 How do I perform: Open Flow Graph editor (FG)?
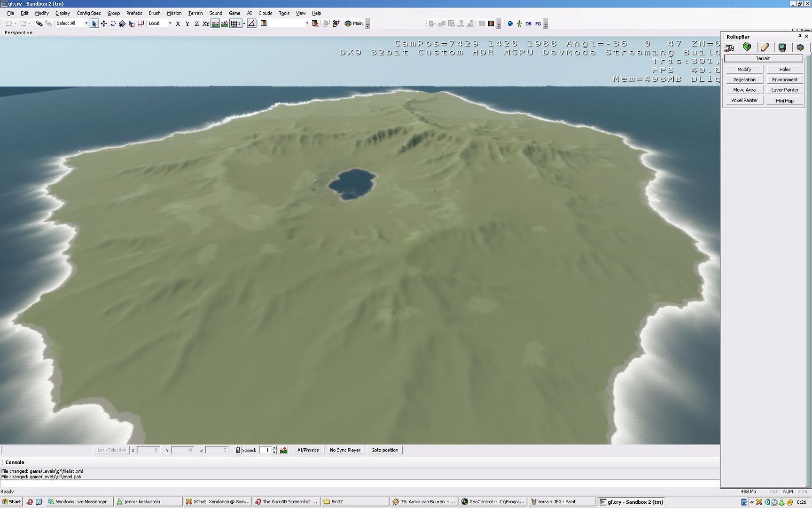tap(538, 24)
